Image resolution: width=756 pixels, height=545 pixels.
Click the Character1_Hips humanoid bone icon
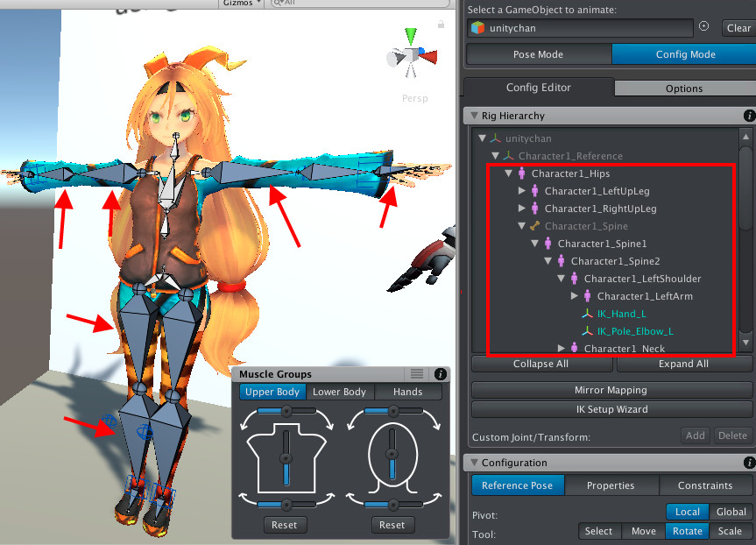(522, 173)
